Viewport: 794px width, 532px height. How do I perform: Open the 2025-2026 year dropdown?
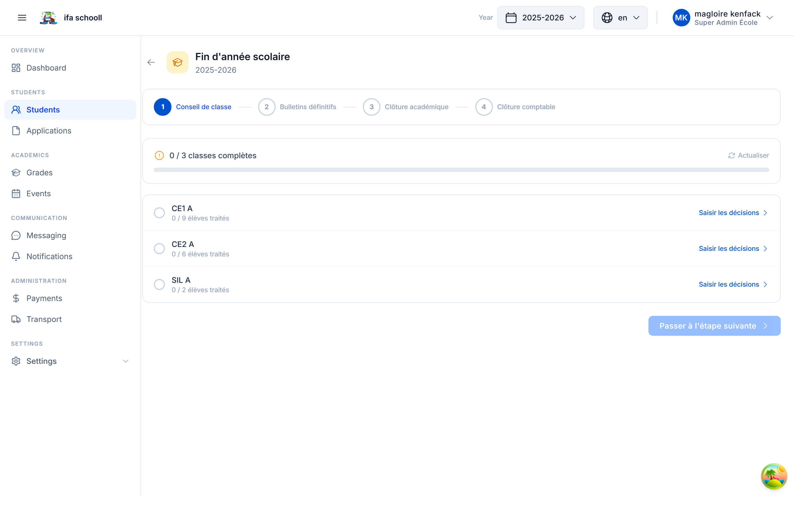pos(541,17)
